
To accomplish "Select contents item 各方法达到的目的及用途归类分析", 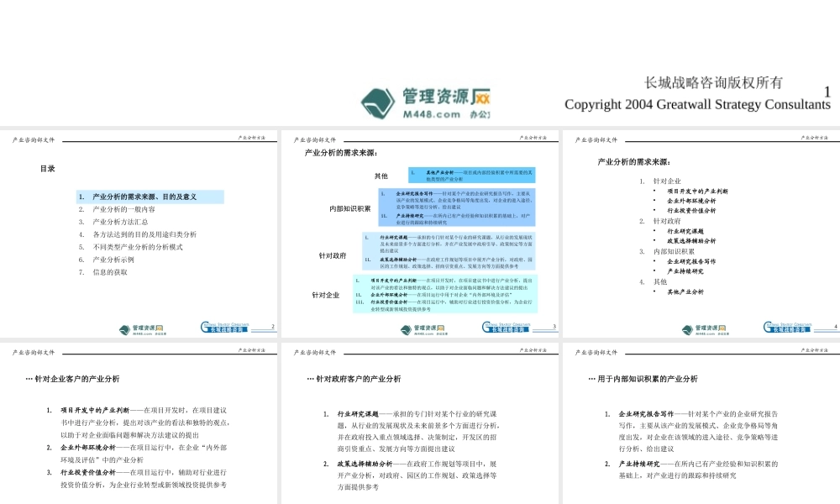I will coord(144,234).
